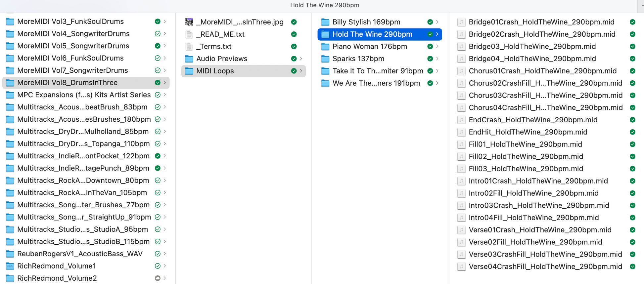The height and width of the screenshot is (284, 644).
Task: Click the MoreMIDI DrumsInThree jpg thumbnail icon
Action: point(189,22)
